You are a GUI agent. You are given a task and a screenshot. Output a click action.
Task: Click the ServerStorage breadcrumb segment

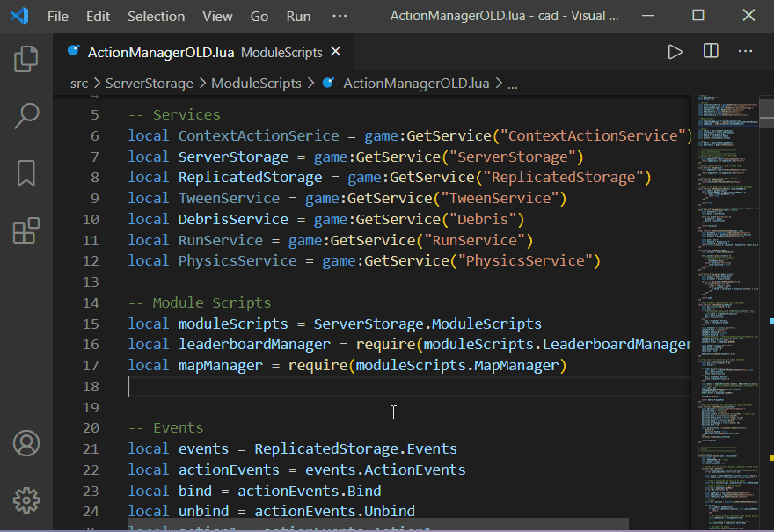click(149, 84)
